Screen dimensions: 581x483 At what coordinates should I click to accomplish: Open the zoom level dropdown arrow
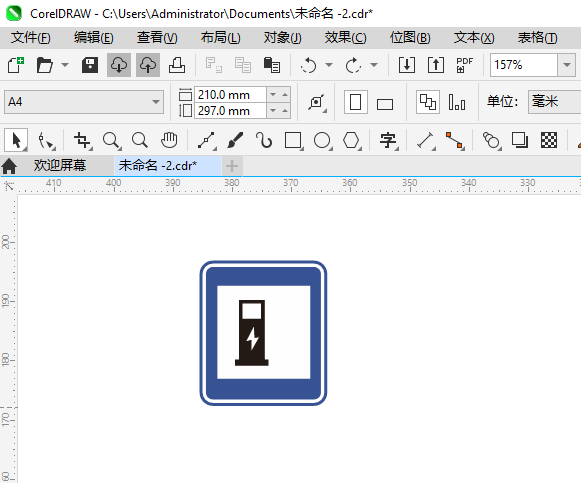click(566, 65)
